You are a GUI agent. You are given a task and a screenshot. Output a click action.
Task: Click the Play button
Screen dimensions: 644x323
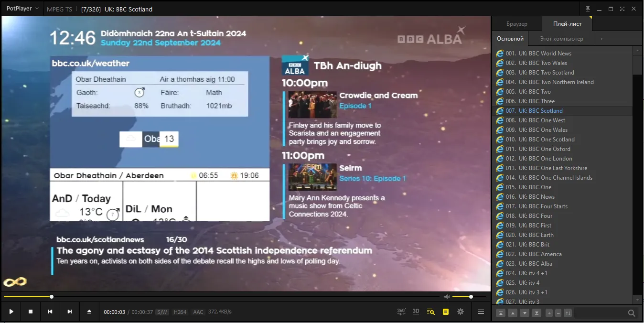pyautogui.click(x=11, y=312)
